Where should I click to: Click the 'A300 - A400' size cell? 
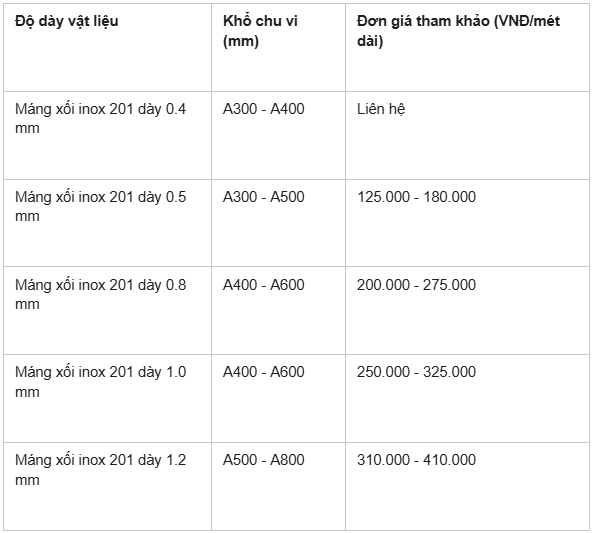pyautogui.click(x=278, y=135)
